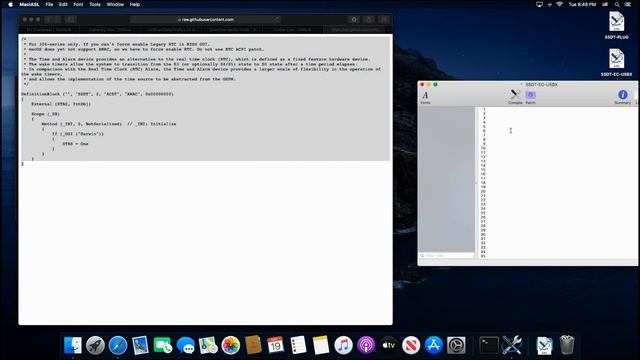Launch Launchpad from the dock
Viewport: 640px width, 360px height.
tap(96, 345)
